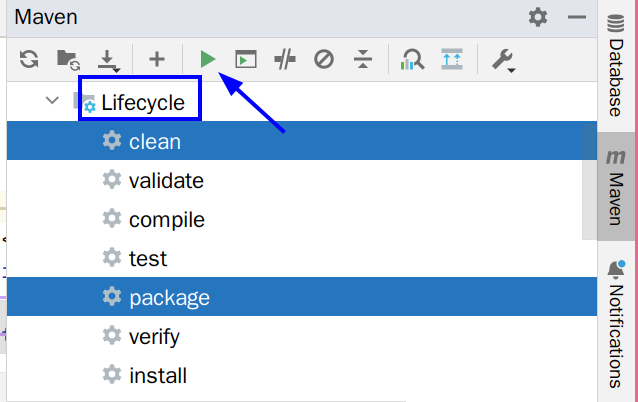Open Maven settings wrench dropdown
This screenshot has width=638, height=402.
[x=503, y=61]
